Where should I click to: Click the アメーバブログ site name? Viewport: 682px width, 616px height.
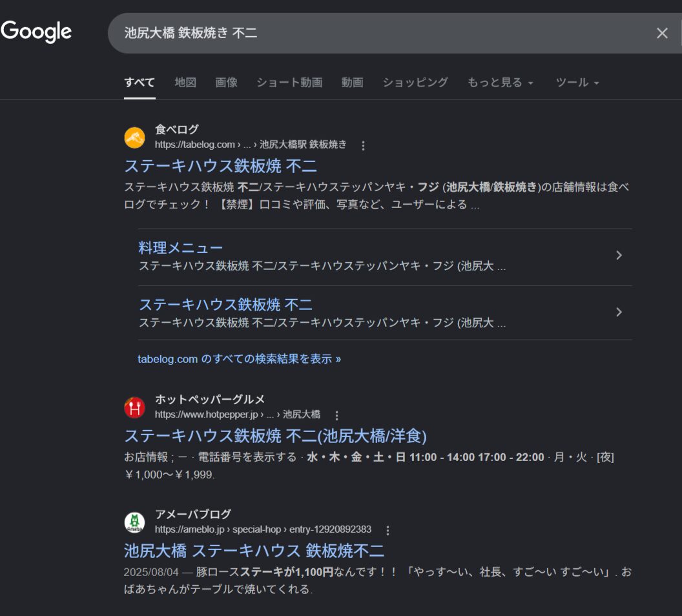(193, 514)
